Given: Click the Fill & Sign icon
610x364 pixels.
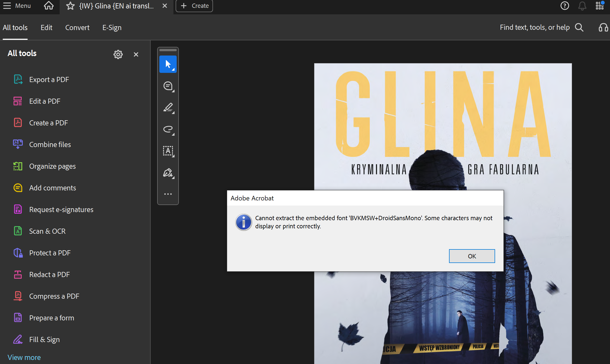Looking at the screenshot, I should tap(18, 339).
